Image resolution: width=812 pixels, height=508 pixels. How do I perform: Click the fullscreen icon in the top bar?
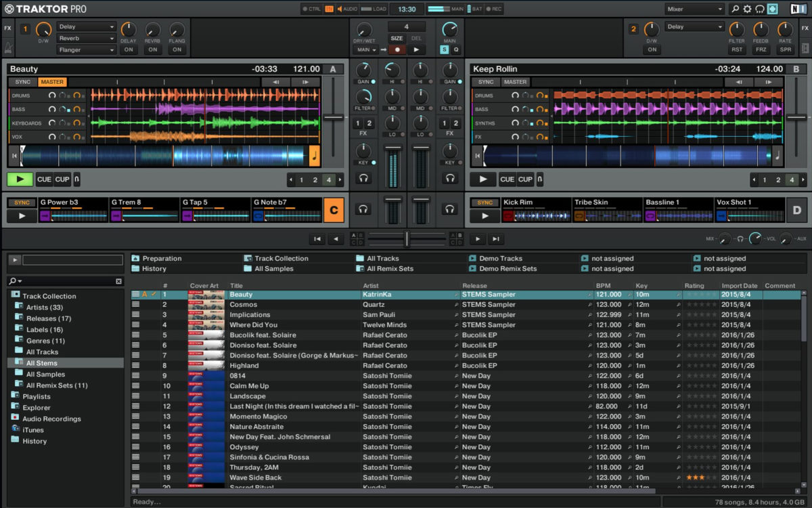coord(772,9)
